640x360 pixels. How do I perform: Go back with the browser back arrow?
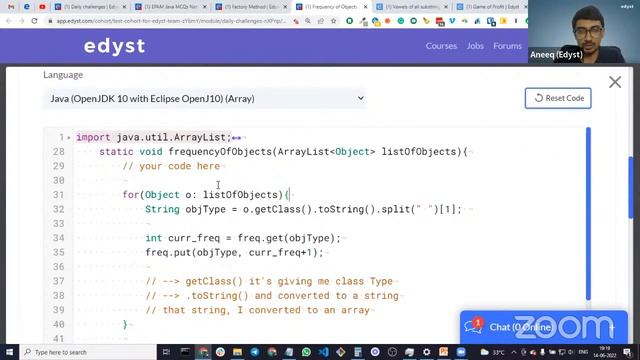[x=9, y=20]
